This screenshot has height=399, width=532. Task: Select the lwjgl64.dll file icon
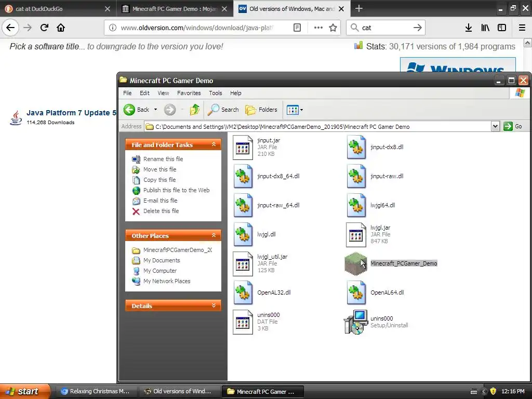click(356, 206)
